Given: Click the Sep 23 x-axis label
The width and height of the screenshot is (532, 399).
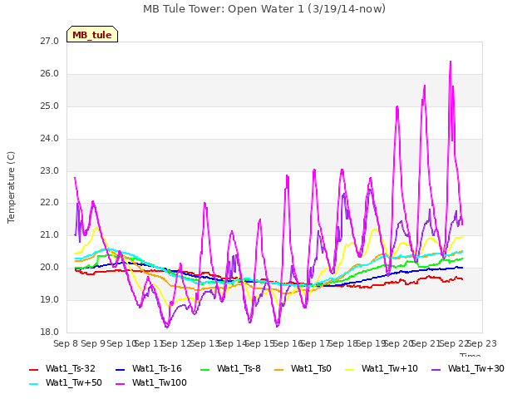Looking at the screenshot, I should click(482, 343).
